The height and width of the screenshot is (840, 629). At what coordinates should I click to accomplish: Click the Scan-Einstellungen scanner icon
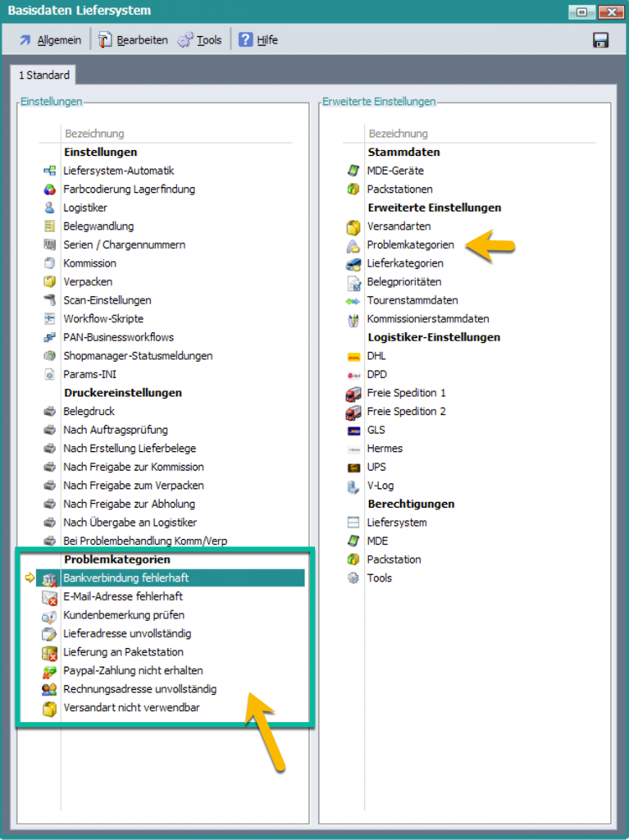[x=49, y=300]
